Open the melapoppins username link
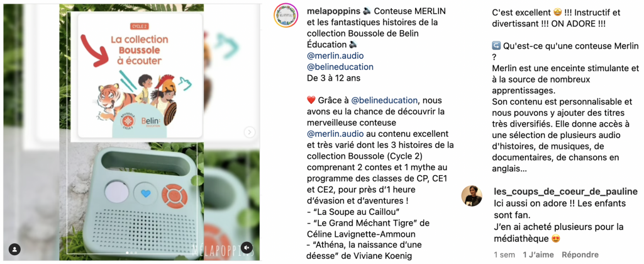 pos(333,10)
